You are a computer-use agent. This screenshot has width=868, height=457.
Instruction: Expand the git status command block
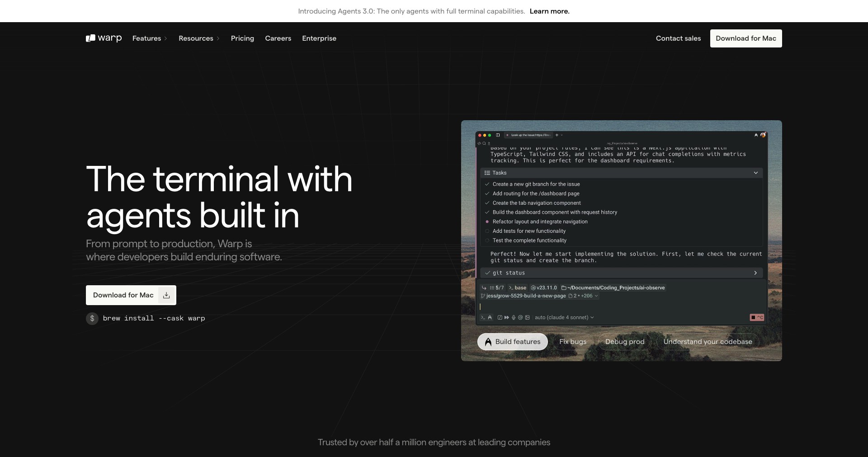pyautogui.click(x=755, y=273)
